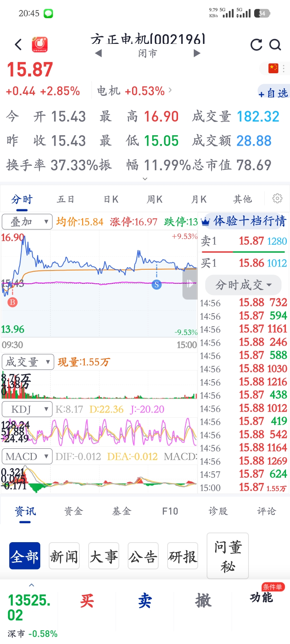Filter news by 全部
The width and height of the screenshot is (290, 644).
click(25, 556)
